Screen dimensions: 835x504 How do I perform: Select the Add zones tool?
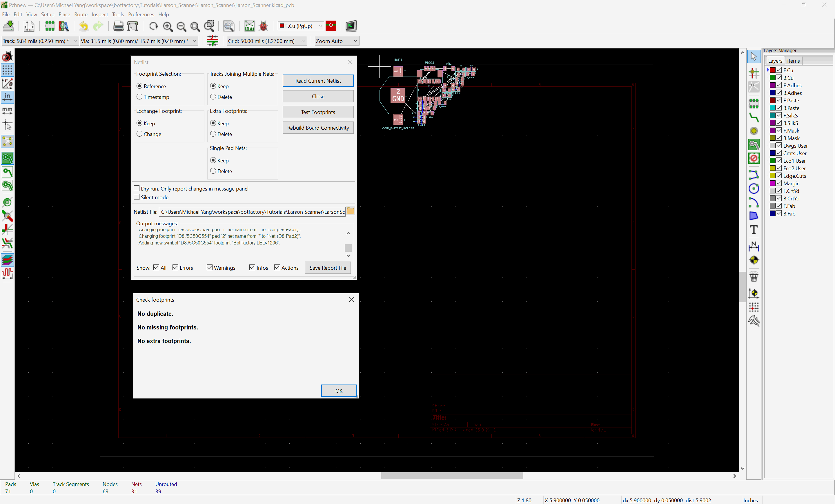(754, 144)
